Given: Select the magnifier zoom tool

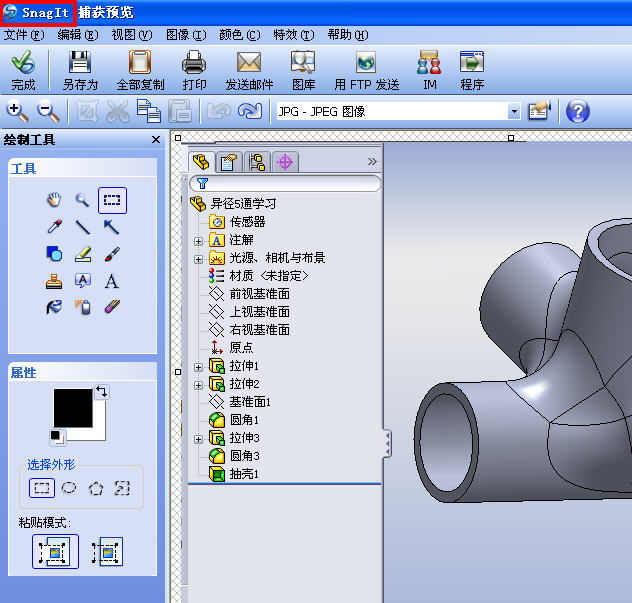Looking at the screenshot, I should click(83, 200).
